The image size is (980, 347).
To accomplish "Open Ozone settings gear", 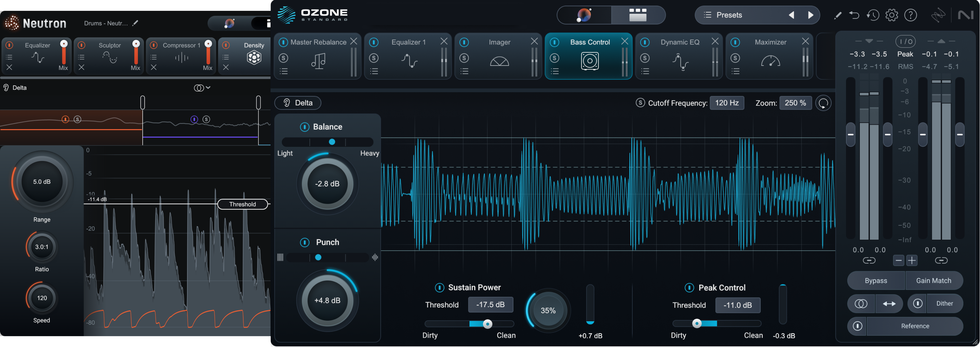I will [891, 15].
